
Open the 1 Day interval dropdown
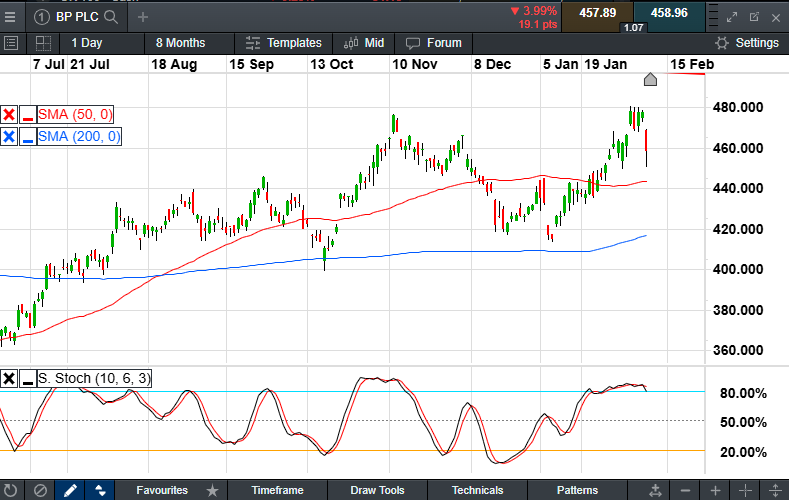tap(86, 43)
